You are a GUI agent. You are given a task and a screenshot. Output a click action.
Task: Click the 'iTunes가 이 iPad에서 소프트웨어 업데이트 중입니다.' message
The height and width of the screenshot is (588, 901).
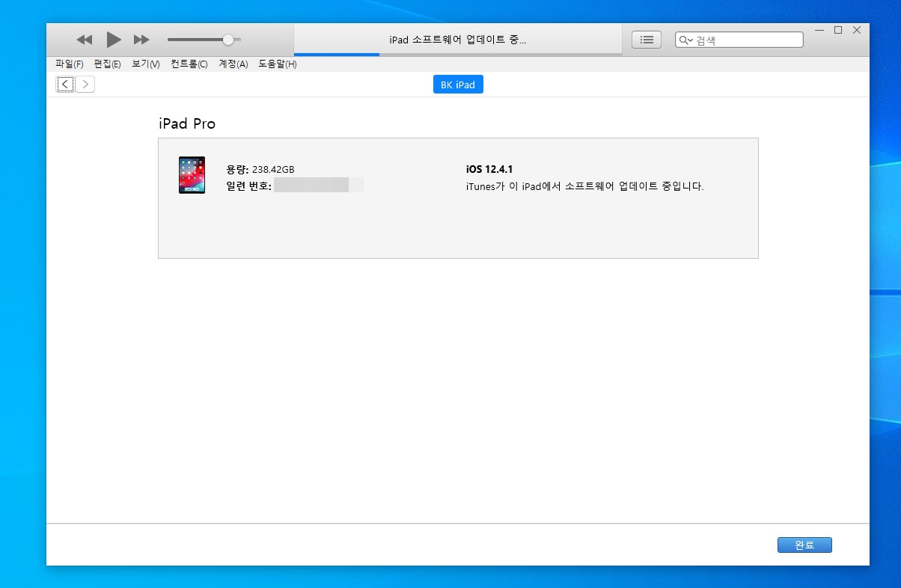coord(584,186)
